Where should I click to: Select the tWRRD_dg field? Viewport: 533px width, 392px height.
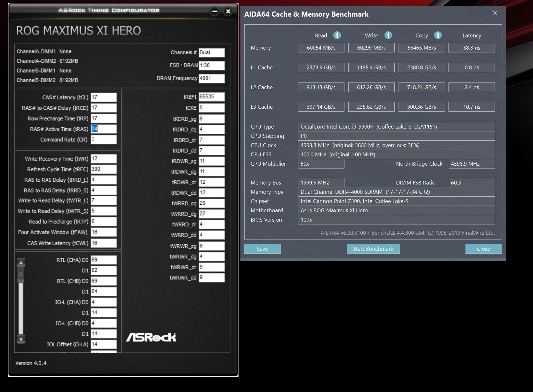pyautogui.click(x=212, y=214)
